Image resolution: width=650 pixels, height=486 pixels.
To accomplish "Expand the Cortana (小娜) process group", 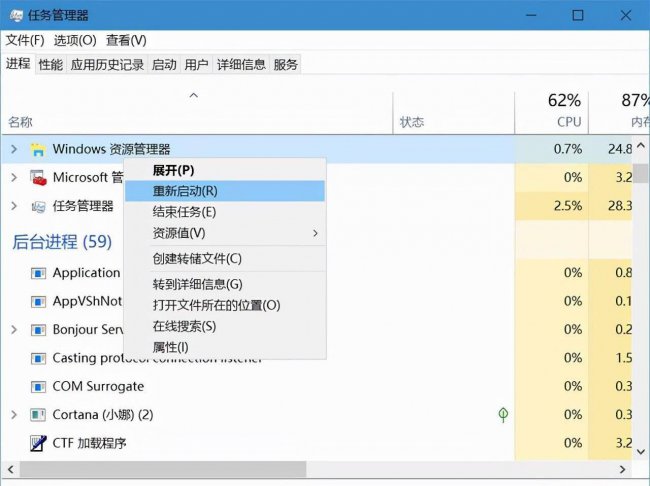I will tap(14, 415).
